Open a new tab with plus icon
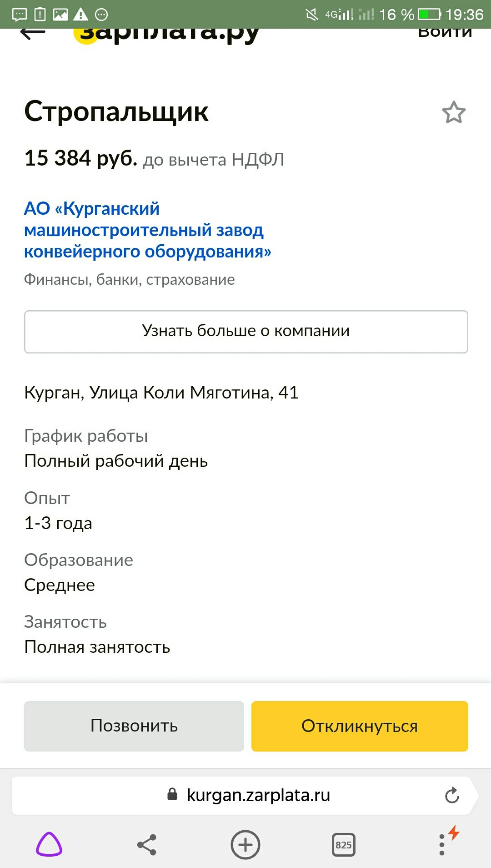Image resolution: width=491 pixels, height=868 pixels. point(245,845)
